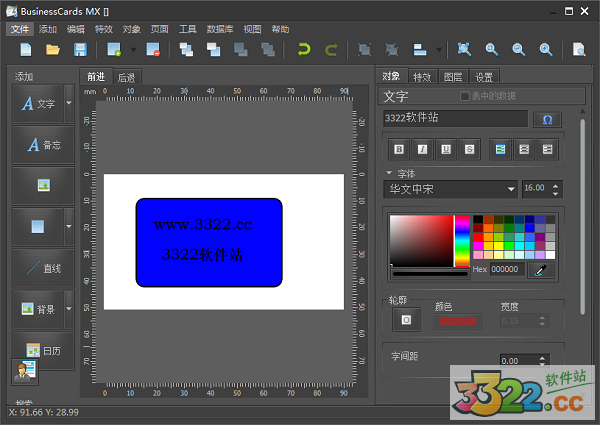
Task: Open the 文件 menu
Action: tap(20, 29)
